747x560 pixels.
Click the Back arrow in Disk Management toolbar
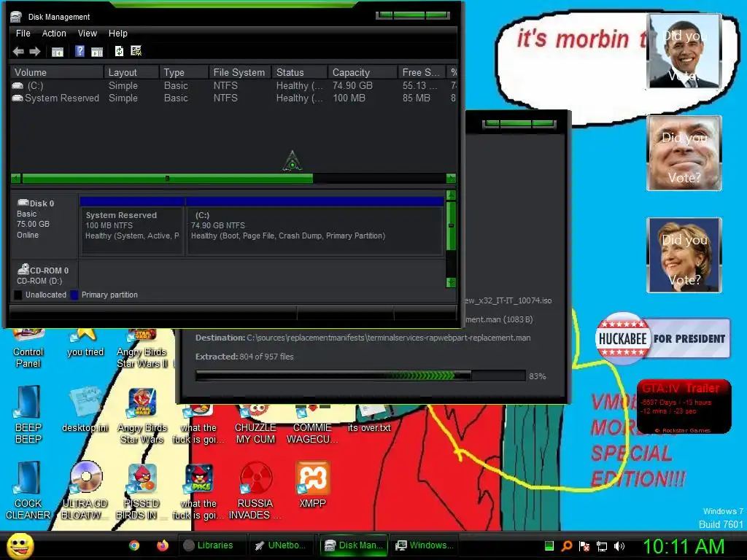18,52
